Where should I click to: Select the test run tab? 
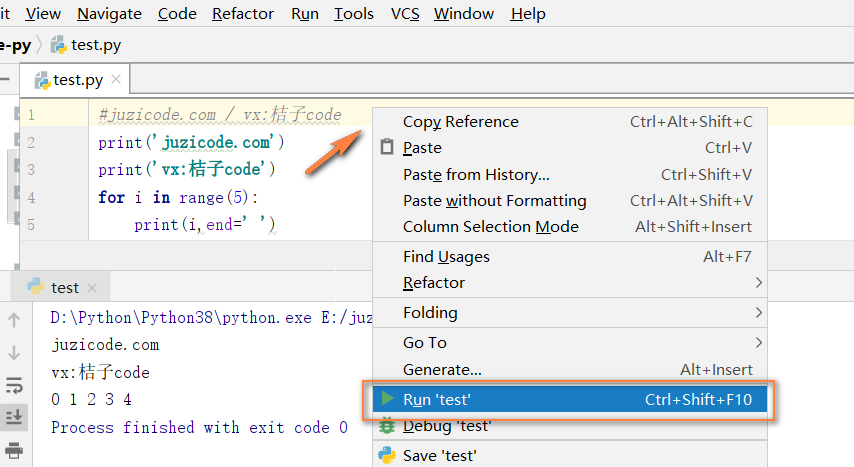coord(62,287)
